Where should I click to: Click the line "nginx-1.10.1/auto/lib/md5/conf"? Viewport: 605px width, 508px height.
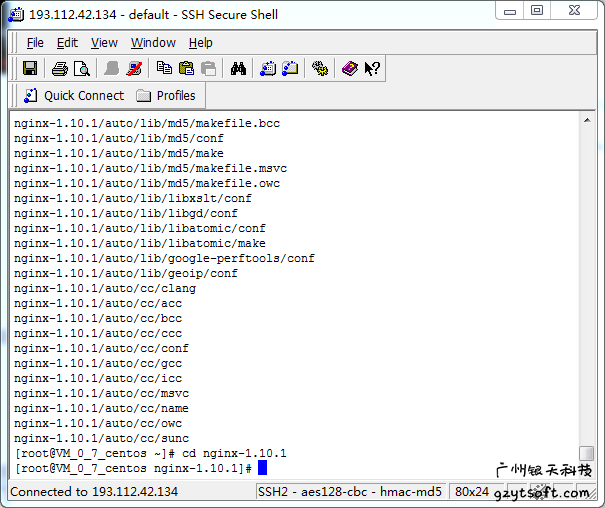click(119, 138)
